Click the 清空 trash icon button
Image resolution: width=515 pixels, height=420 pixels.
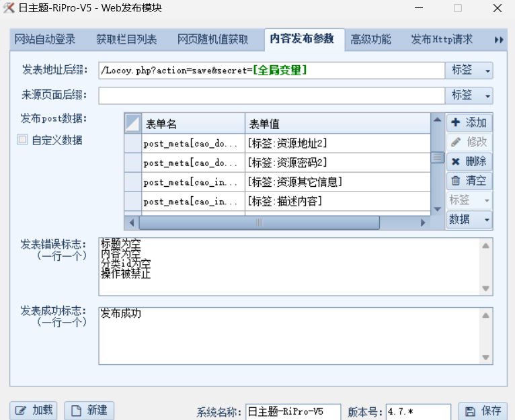point(469,181)
